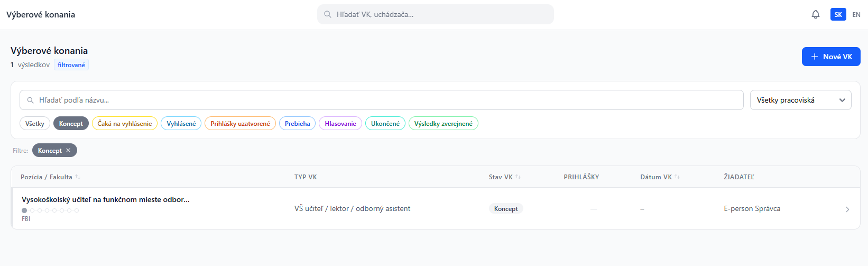This screenshot has width=868, height=266.
Task: Select the Koncept status filter chip
Action: tap(71, 123)
